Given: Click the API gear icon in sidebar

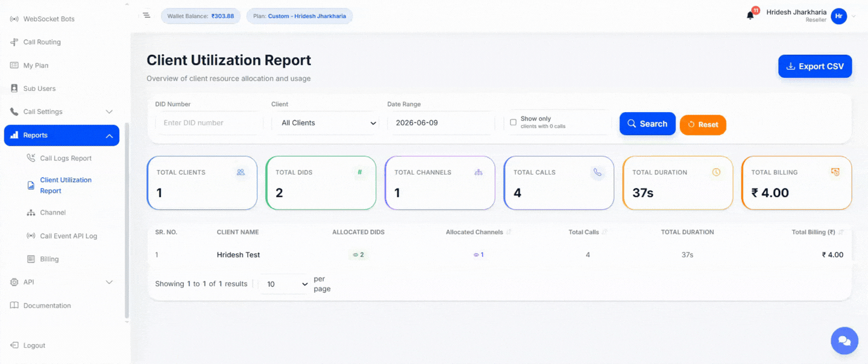Looking at the screenshot, I should click(14, 282).
